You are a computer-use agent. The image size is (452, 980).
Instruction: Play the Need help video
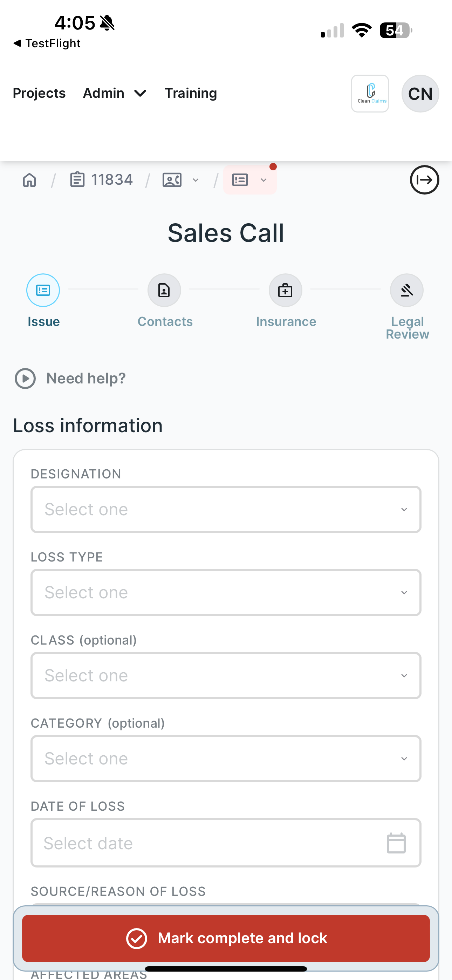tap(25, 379)
